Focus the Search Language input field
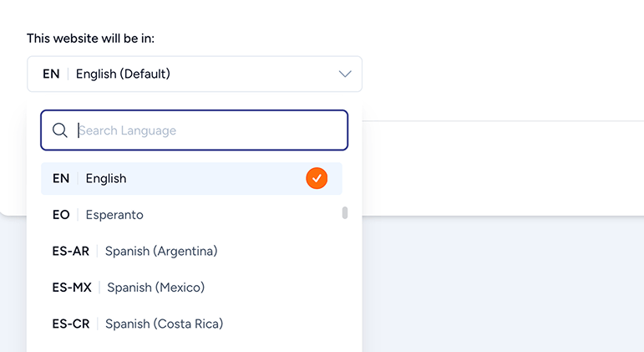 (x=209, y=130)
